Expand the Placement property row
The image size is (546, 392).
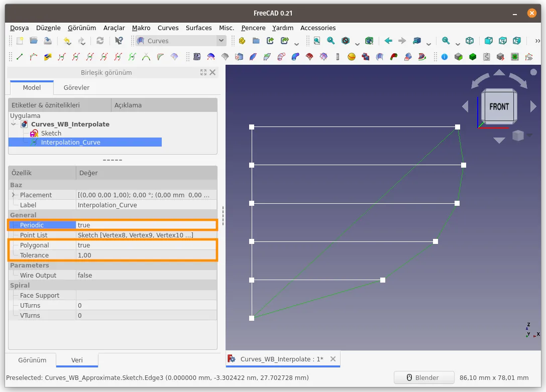[14, 195]
